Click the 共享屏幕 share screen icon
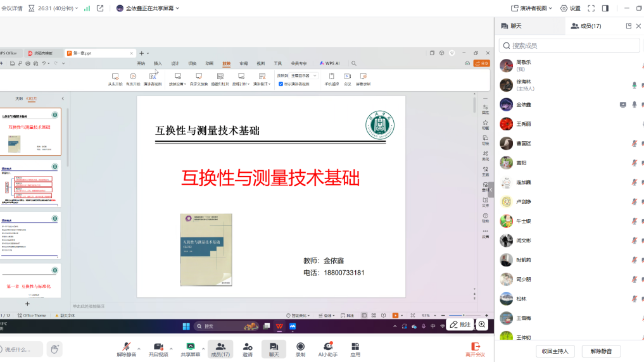This screenshot has width=644, height=362. [190, 347]
